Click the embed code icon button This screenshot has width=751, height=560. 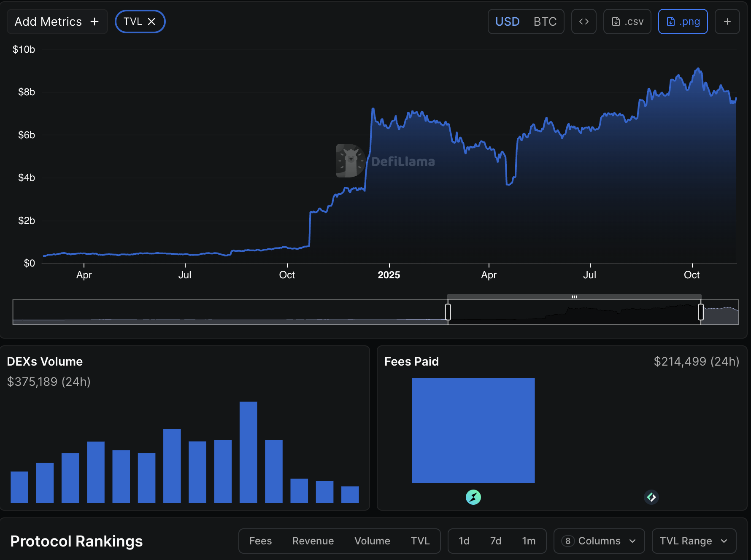(x=584, y=22)
